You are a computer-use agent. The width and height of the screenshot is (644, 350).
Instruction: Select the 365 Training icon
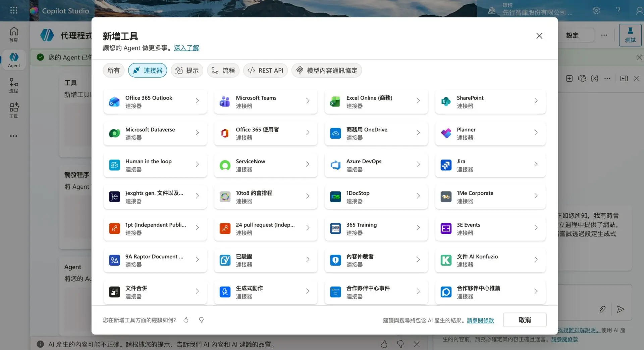tap(335, 228)
